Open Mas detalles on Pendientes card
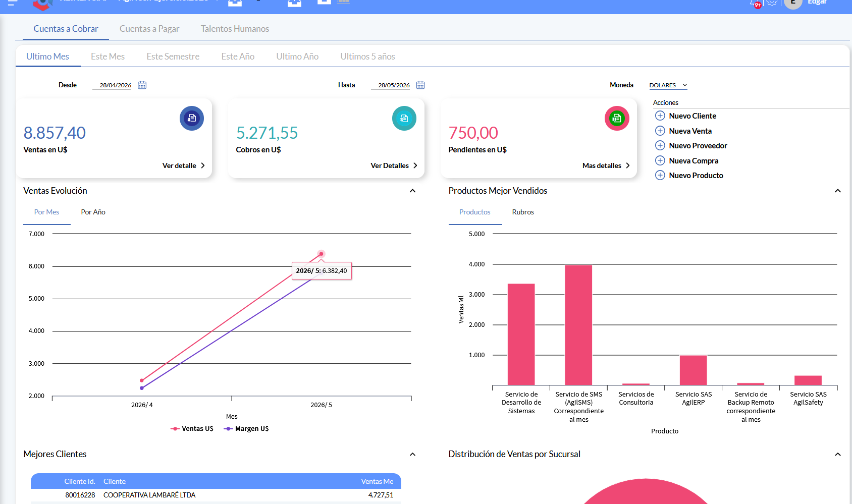 [x=606, y=165]
